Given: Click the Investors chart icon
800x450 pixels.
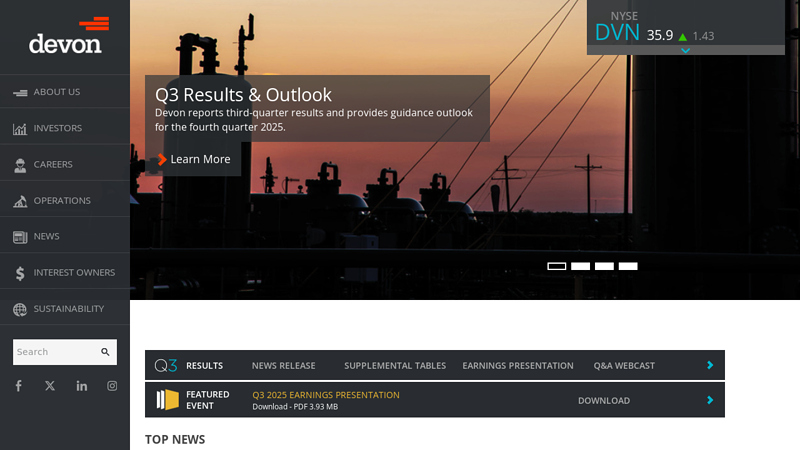Looking at the screenshot, I should [x=20, y=129].
